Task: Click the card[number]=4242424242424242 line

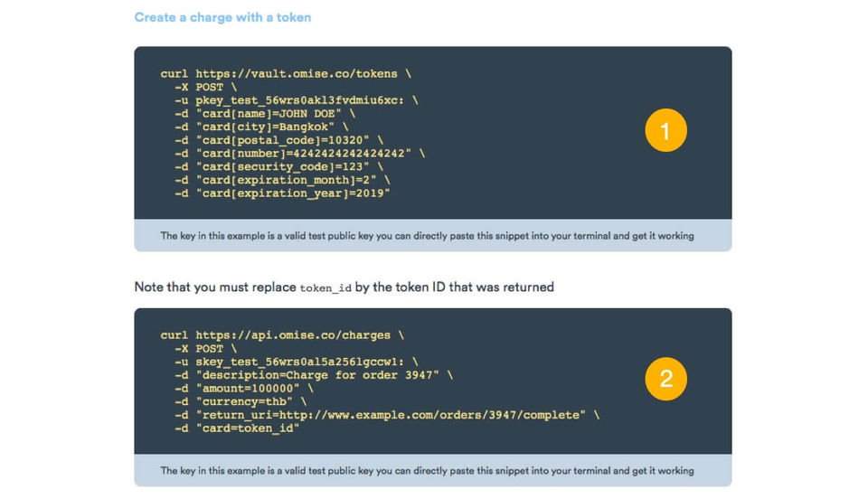Action: (299, 154)
